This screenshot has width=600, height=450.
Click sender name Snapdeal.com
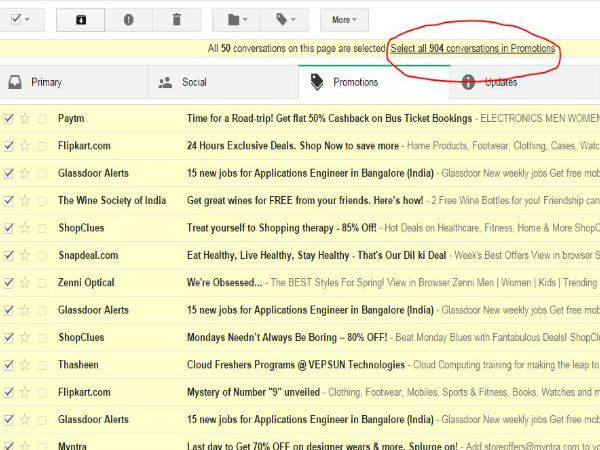[88, 255]
